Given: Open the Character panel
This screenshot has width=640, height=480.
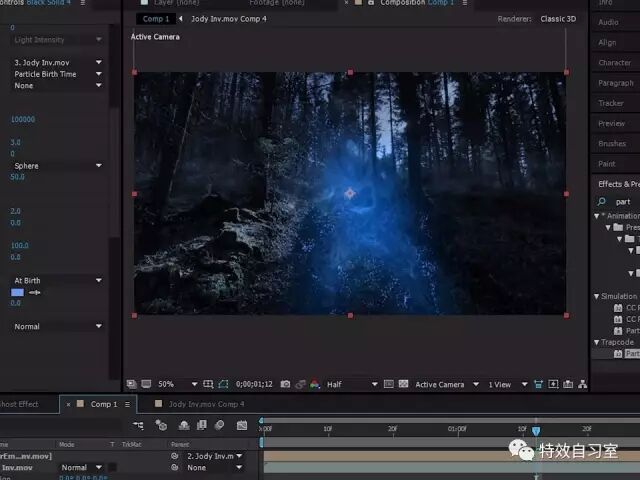Looking at the screenshot, I should click(614, 62).
